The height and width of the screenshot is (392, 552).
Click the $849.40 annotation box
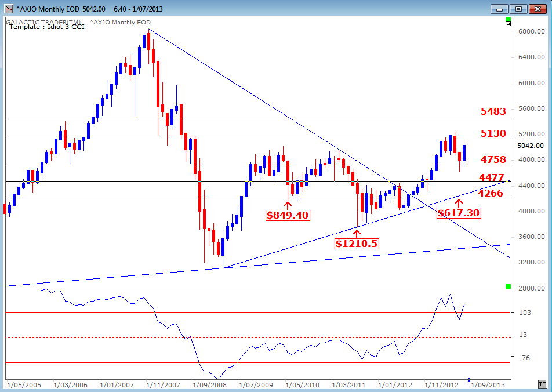[x=288, y=215]
